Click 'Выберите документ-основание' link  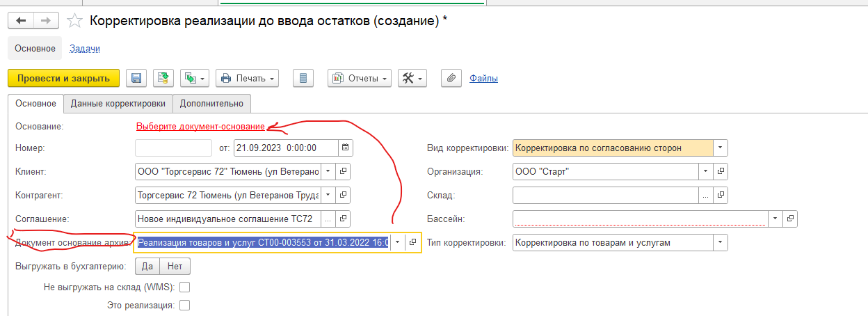[x=200, y=127]
